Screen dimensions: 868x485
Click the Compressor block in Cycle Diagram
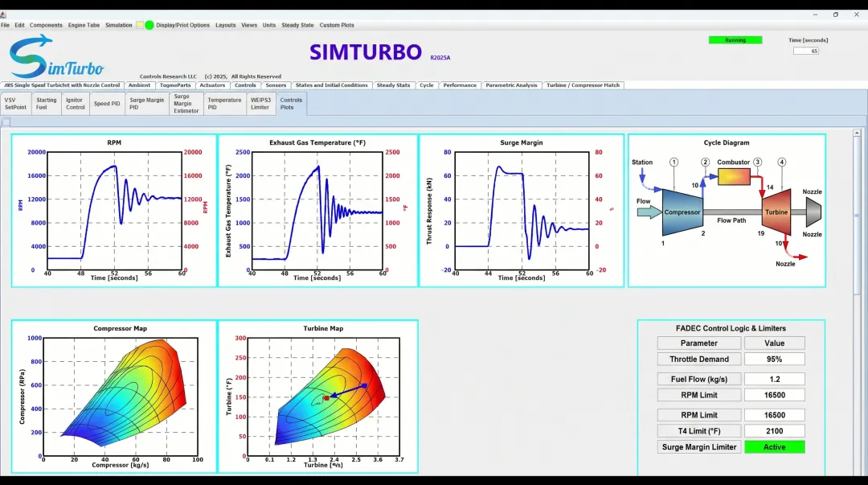click(682, 212)
